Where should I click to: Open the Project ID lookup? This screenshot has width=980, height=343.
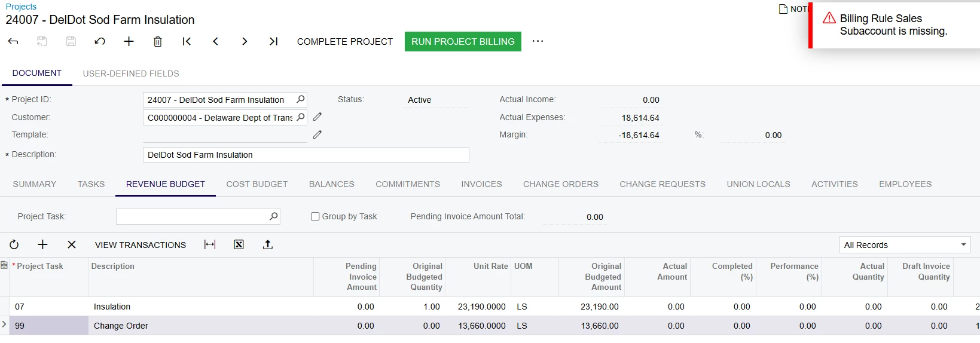click(301, 99)
